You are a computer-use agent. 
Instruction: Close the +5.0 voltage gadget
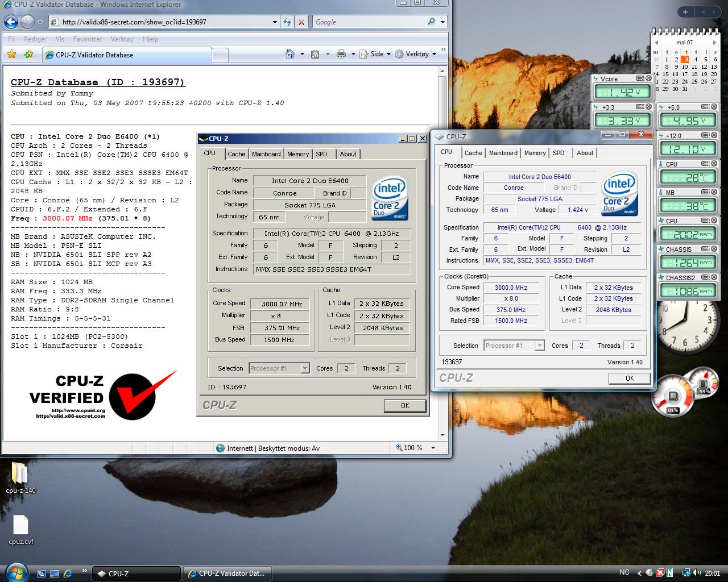(x=714, y=107)
